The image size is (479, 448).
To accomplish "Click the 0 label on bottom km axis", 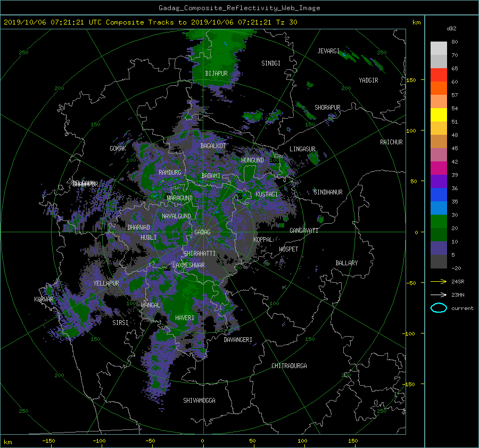I will tap(203, 441).
